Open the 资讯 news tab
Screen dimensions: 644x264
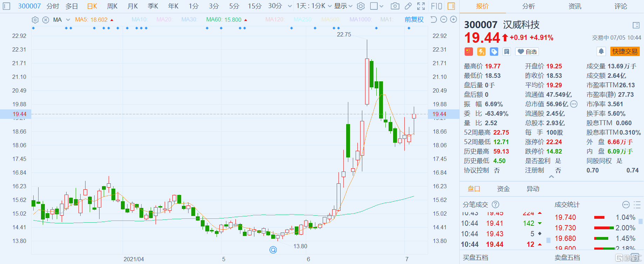point(575,6)
